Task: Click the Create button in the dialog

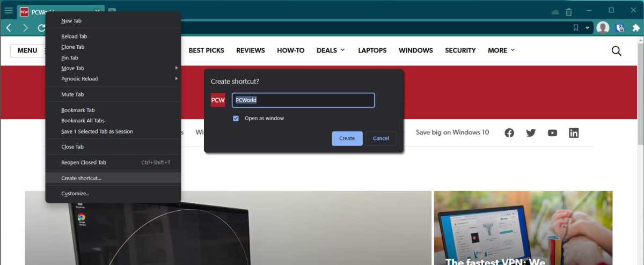Action: [x=347, y=138]
